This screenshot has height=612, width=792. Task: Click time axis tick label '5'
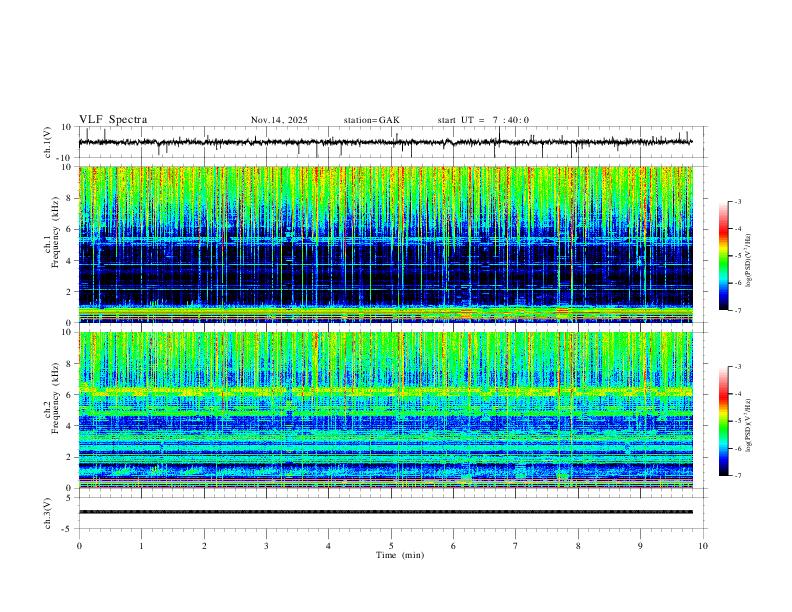pos(391,546)
